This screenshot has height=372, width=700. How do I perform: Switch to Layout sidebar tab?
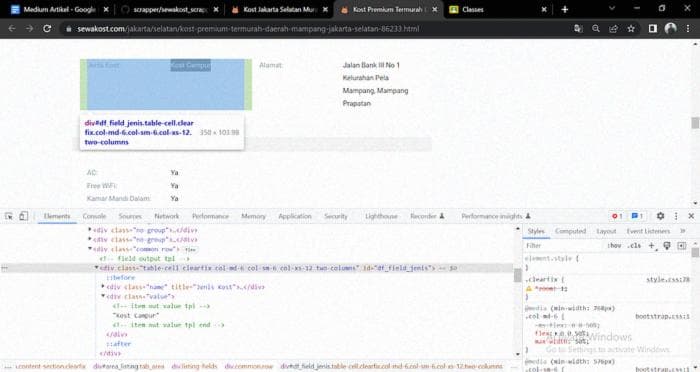click(x=606, y=231)
